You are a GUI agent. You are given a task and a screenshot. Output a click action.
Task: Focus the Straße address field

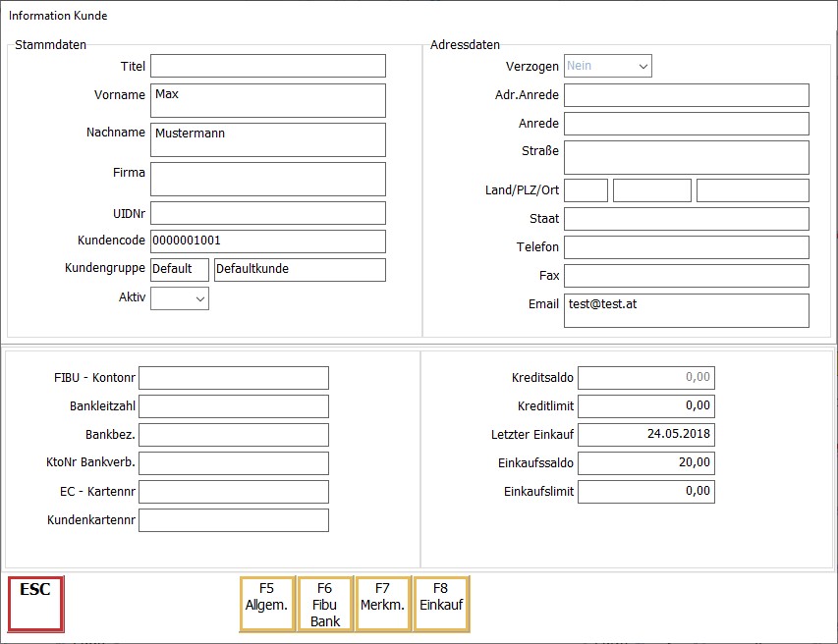tap(686, 157)
